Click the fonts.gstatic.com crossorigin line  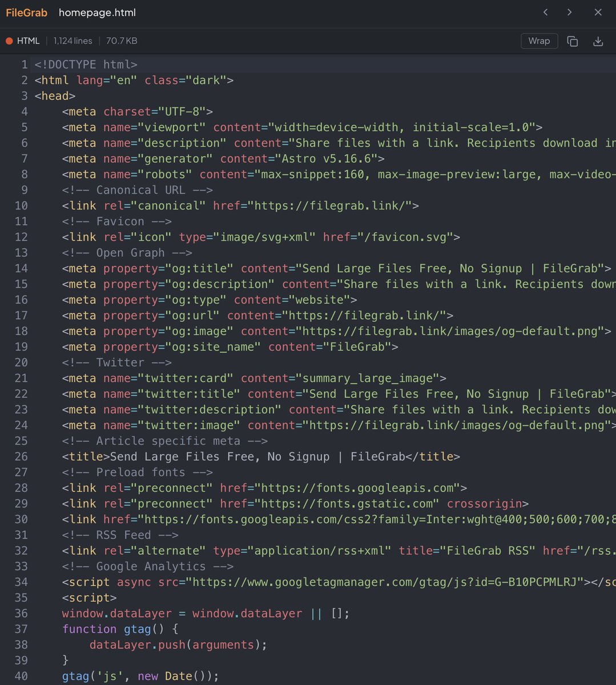click(x=295, y=504)
